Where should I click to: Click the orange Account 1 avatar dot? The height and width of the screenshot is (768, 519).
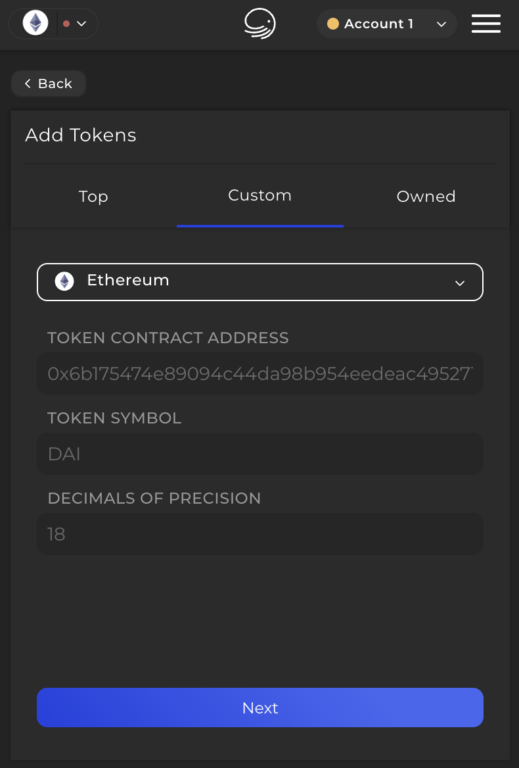tap(333, 24)
